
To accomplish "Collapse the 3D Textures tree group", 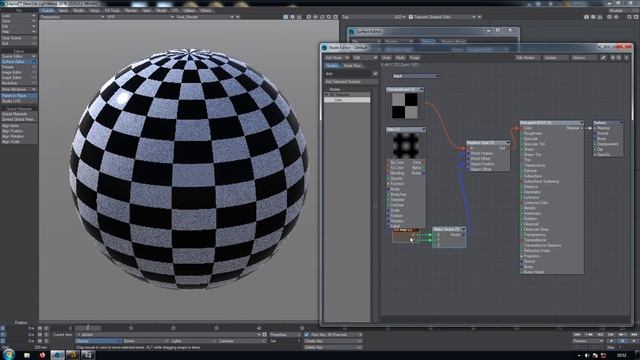I will tap(327, 94).
